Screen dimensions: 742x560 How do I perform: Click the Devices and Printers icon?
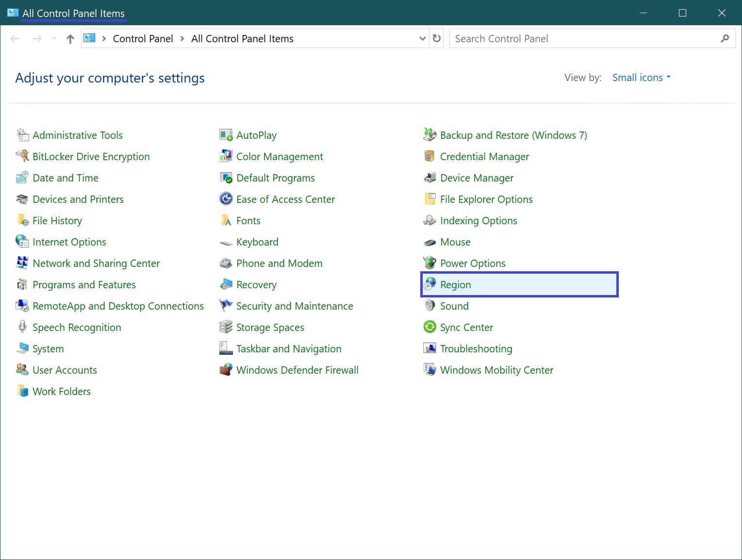pos(22,199)
